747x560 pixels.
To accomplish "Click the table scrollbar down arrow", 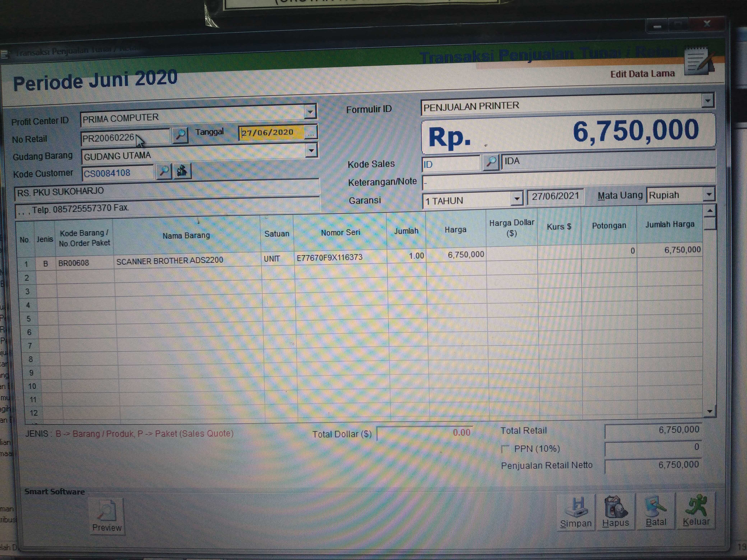I will pyautogui.click(x=709, y=412).
